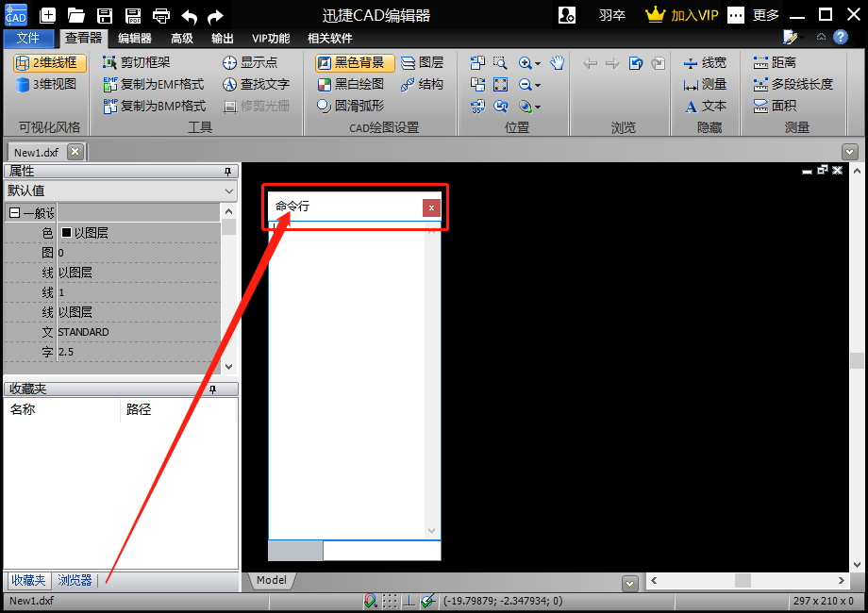
Task: Click the 显示点 show points tool
Action: pos(250,62)
